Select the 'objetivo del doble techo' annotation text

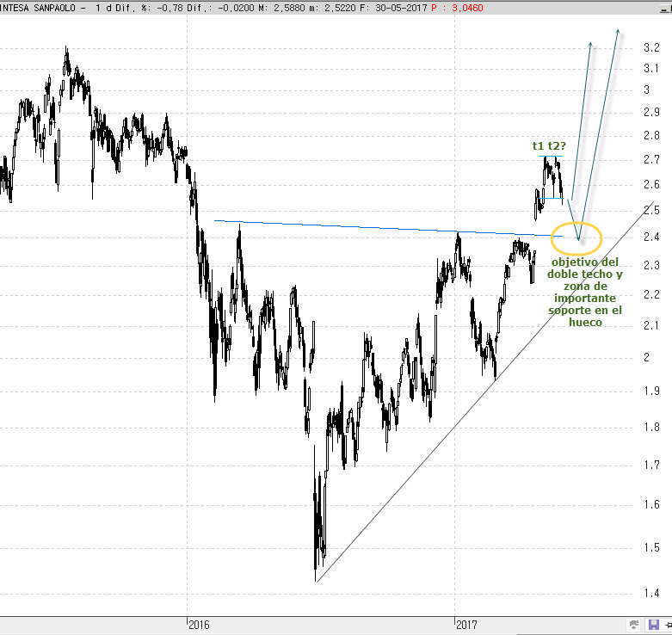(x=585, y=292)
